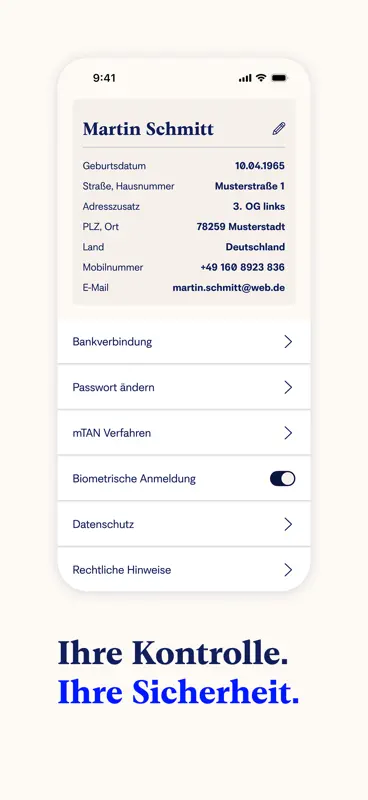The width and height of the screenshot is (368, 800).
Task: Tap the battery icon in status bar
Action: (x=280, y=78)
